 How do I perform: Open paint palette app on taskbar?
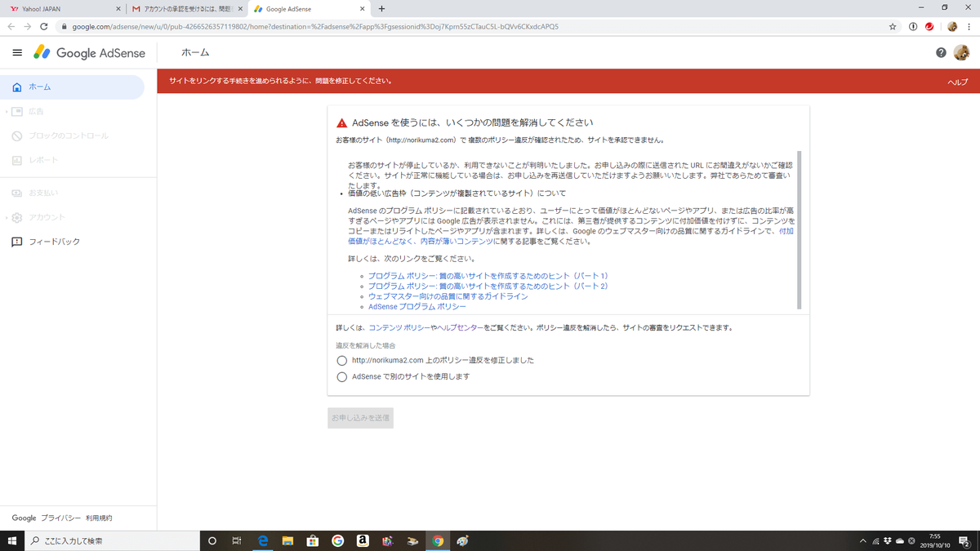tap(463, 540)
